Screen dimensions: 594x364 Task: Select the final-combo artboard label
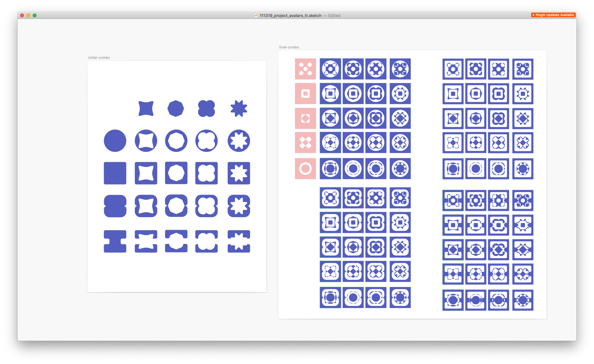(289, 47)
